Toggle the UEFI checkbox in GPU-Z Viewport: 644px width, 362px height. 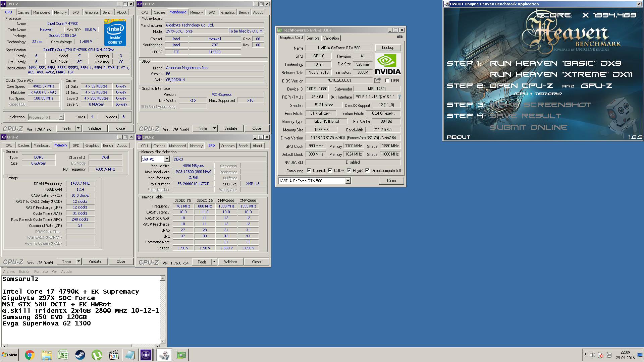point(387,81)
